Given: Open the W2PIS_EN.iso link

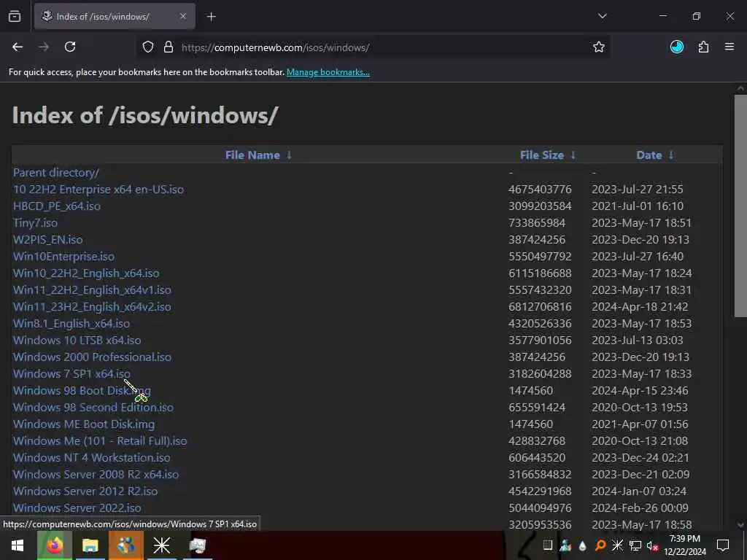Looking at the screenshot, I should 47,239.
